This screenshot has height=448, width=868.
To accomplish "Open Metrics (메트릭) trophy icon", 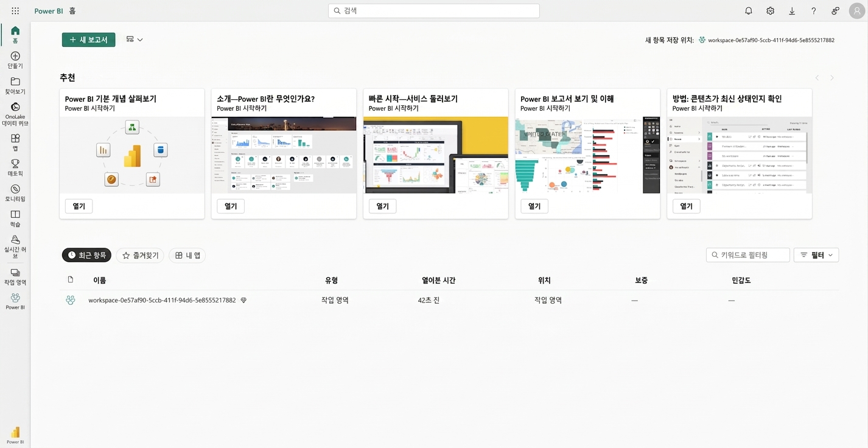I will 15,167.
